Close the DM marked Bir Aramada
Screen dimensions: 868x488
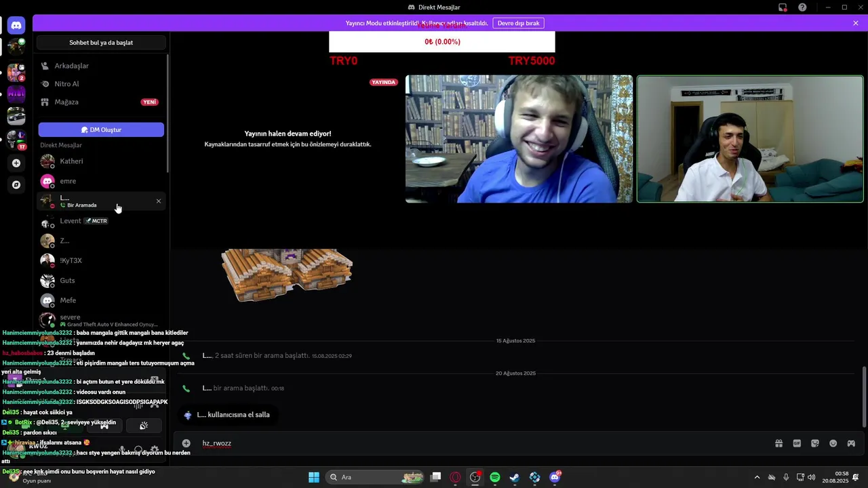[x=159, y=201]
